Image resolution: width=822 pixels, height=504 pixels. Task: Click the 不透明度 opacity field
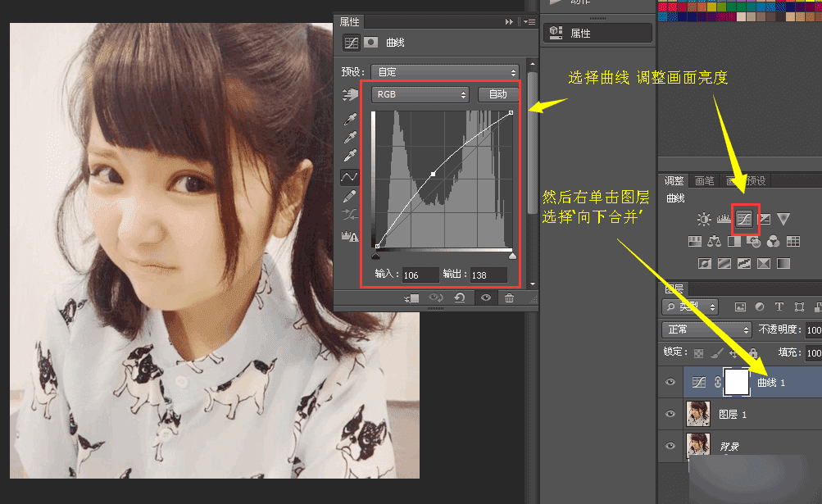tap(814, 330)
